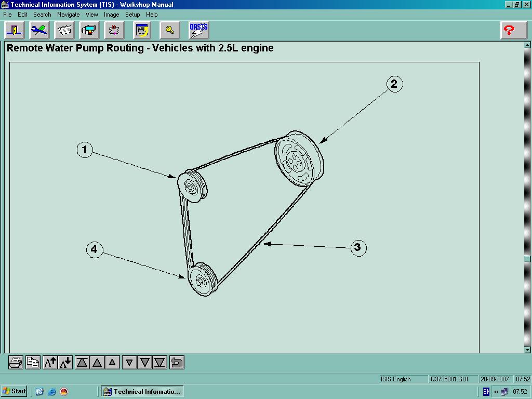Image resolution: width=532 pixels, height=399 pixels.
Task: Click the OASIS lightning bolt icon
Action: (198, 30)
